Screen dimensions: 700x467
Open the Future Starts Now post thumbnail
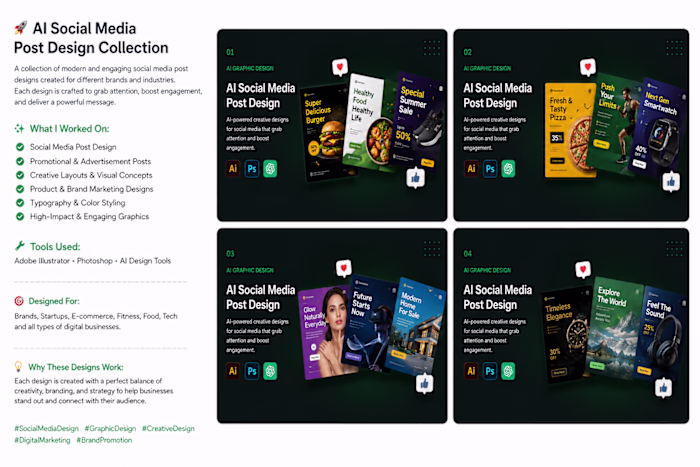click(x=369, y=322)
